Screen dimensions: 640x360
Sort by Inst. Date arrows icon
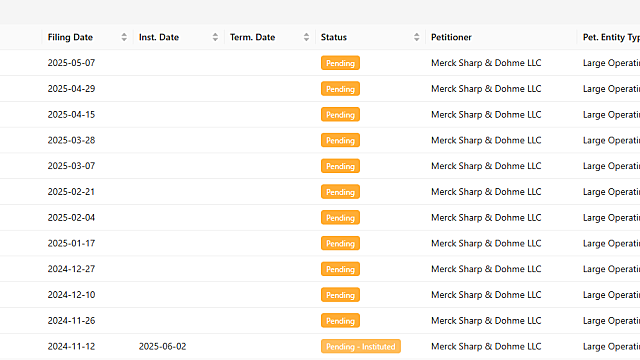pos(215,37)
